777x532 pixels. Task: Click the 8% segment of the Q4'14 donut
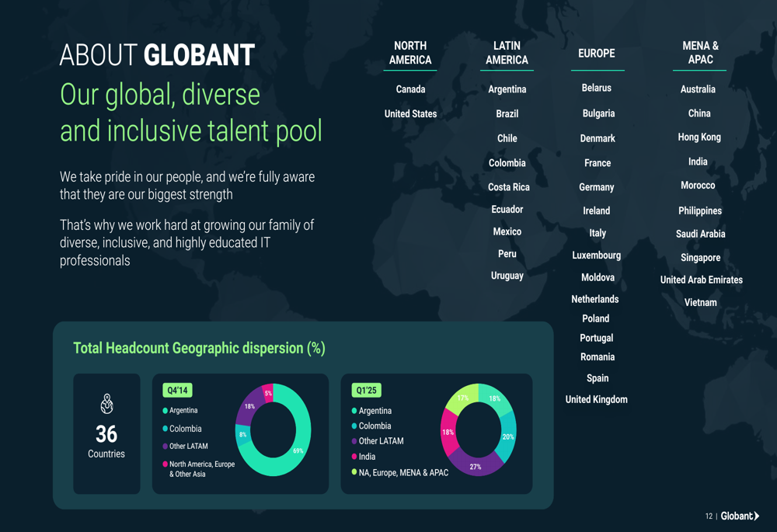click(242, 434)
